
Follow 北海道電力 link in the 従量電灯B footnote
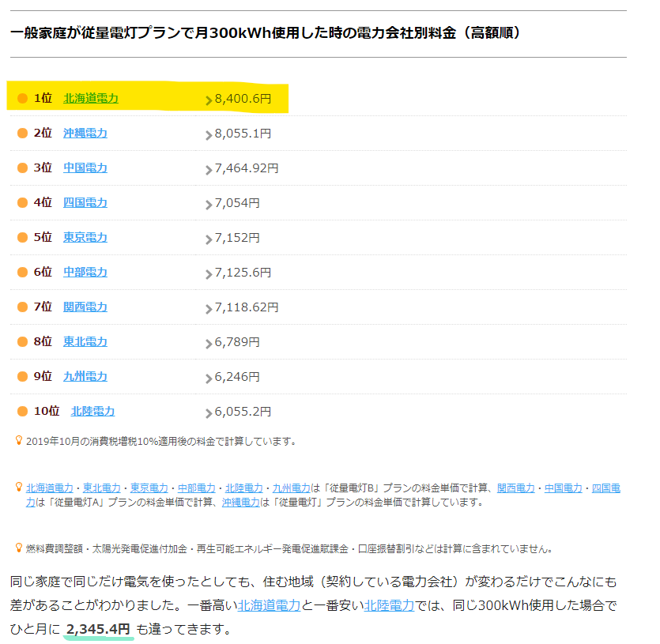(50, 488)
